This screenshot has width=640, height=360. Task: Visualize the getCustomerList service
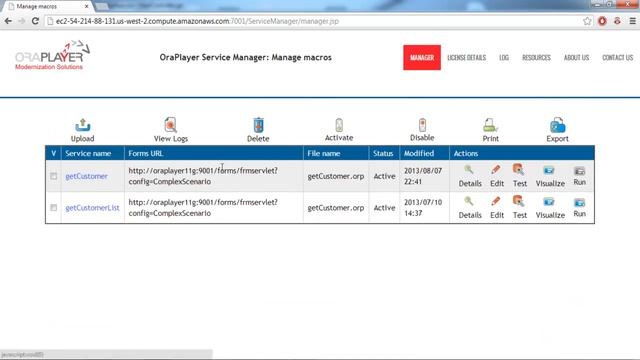[550, 207]
